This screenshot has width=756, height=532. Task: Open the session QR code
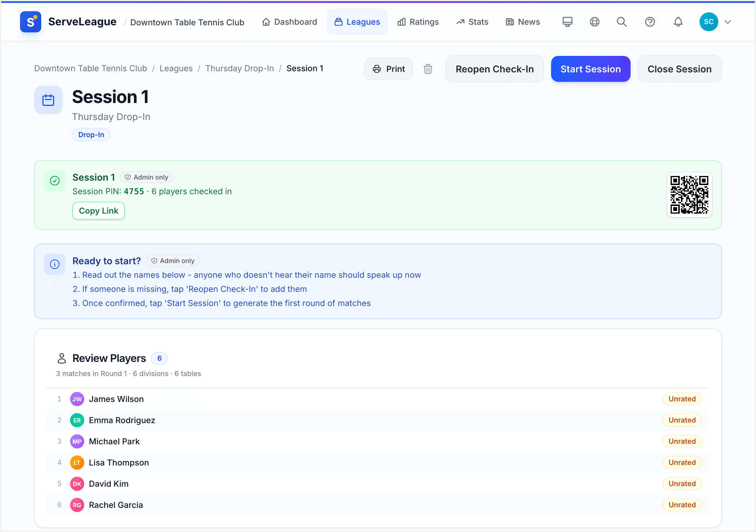(x=689, y=194)
